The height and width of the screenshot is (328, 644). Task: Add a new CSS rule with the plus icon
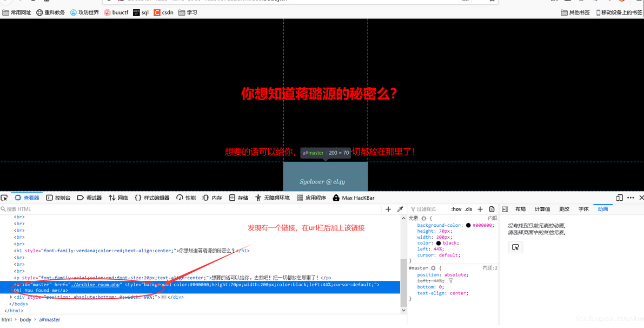(480, 209)
